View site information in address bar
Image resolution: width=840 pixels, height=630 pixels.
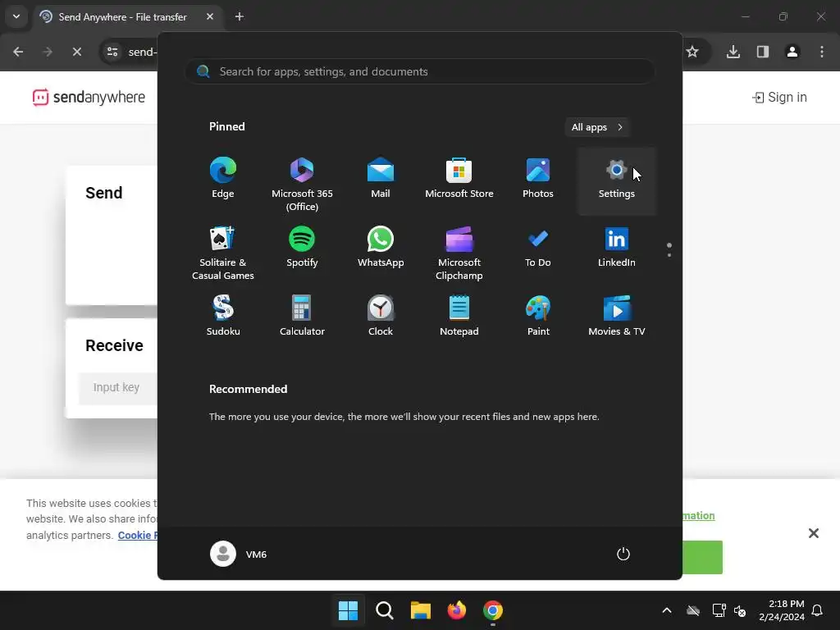click(112, 52)
